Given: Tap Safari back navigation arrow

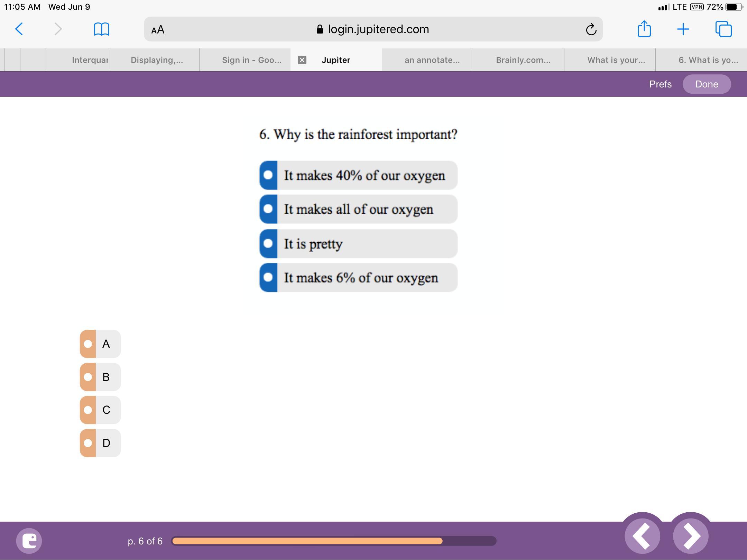Looking at the screenshot, I should pyautogui.click(x=19, y=29).
